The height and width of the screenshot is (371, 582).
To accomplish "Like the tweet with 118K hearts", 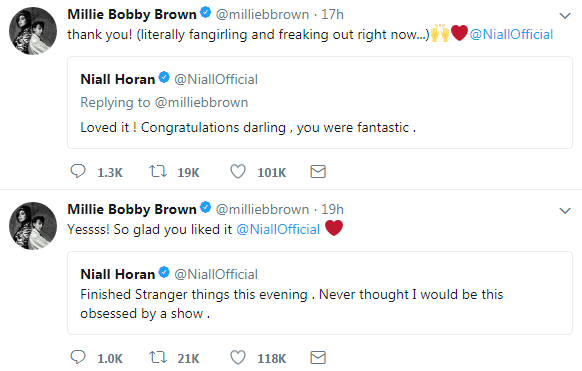I will pyautogui.click(x=238, y=357).
